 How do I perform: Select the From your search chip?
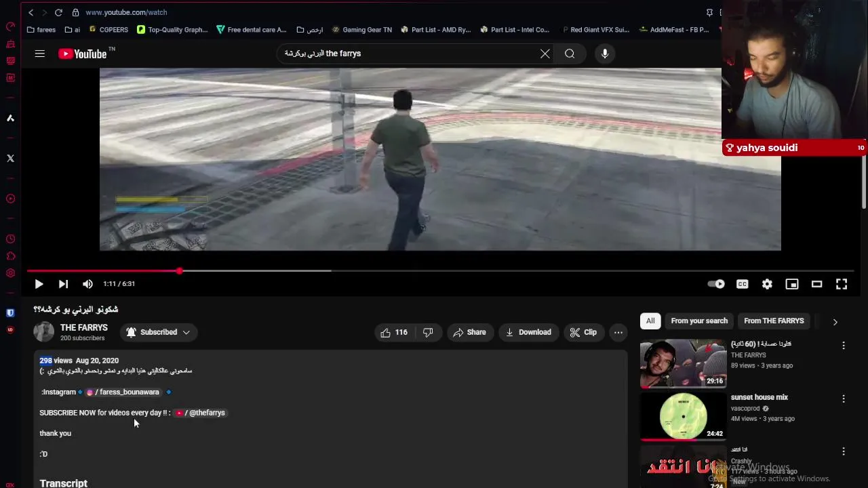click(699, 321)
